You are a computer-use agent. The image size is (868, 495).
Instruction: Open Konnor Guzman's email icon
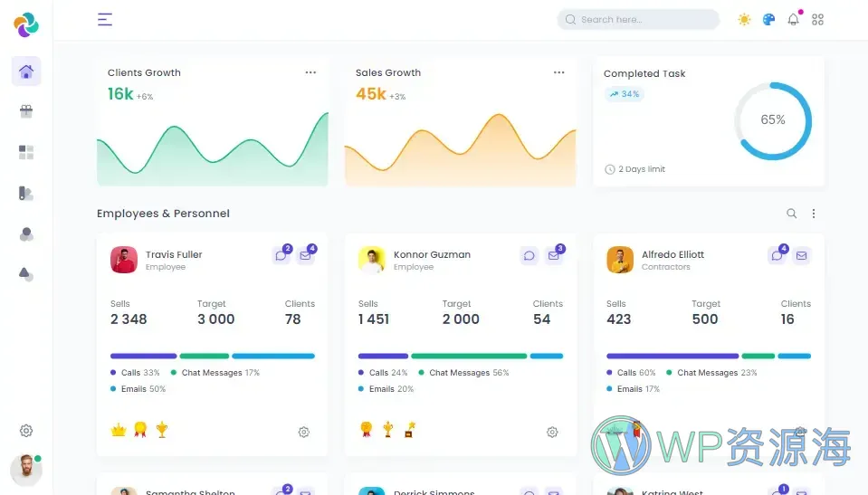tap(554, 256)
